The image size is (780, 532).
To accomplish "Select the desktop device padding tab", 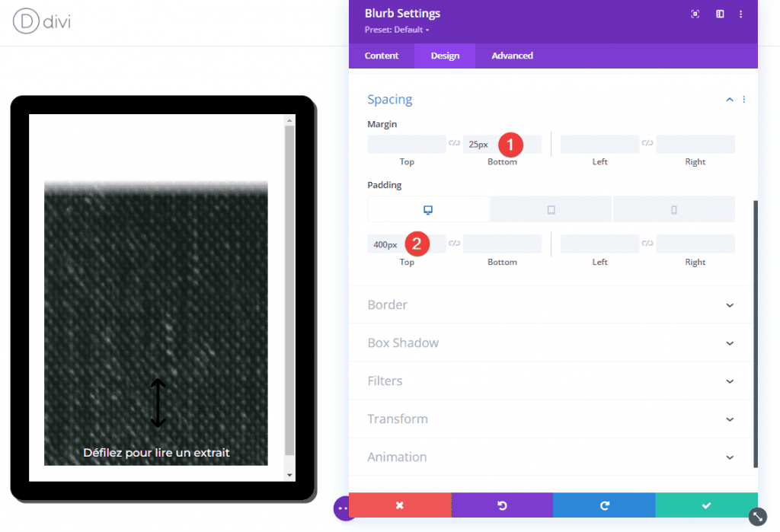I will point(428,209).
